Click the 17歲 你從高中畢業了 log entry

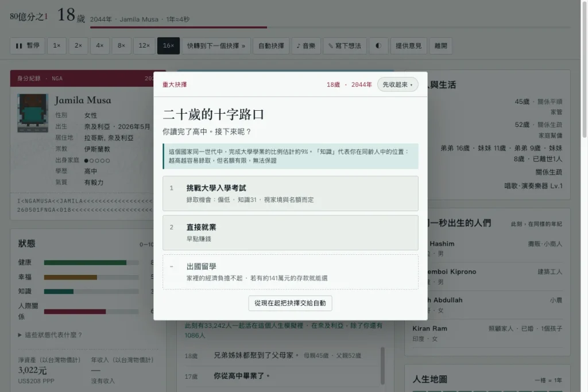[x=282, y=376]
